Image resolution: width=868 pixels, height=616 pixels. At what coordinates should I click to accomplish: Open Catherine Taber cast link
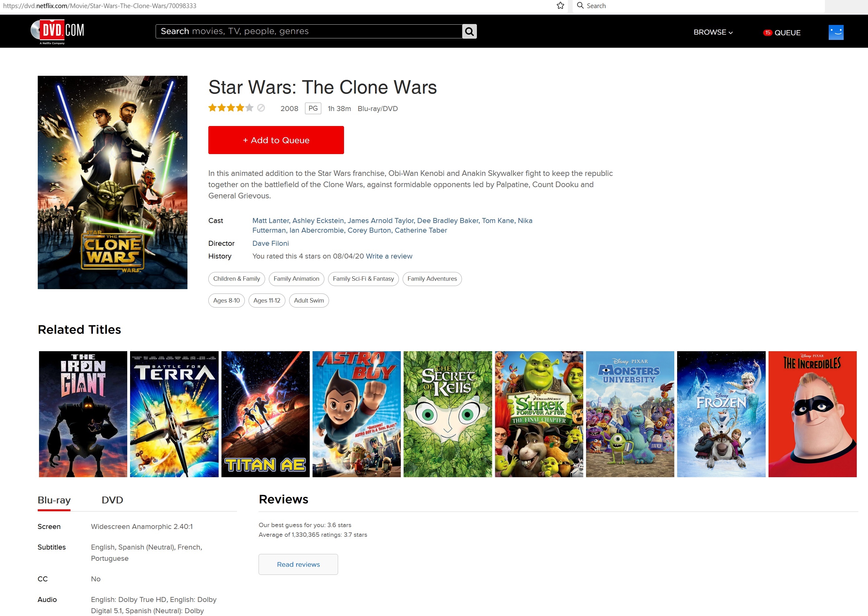tap(421, 230)
